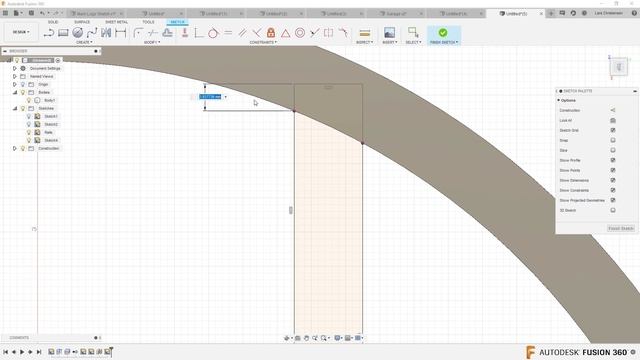
Task: Toggle the Show Projected Geometries checkbox
Action: (613, 200)
